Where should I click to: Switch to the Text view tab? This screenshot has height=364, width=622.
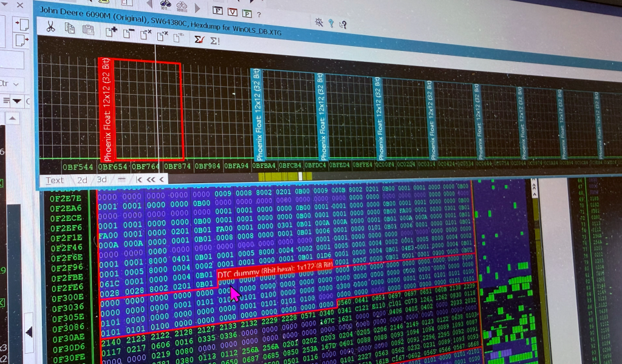point(55,180)
